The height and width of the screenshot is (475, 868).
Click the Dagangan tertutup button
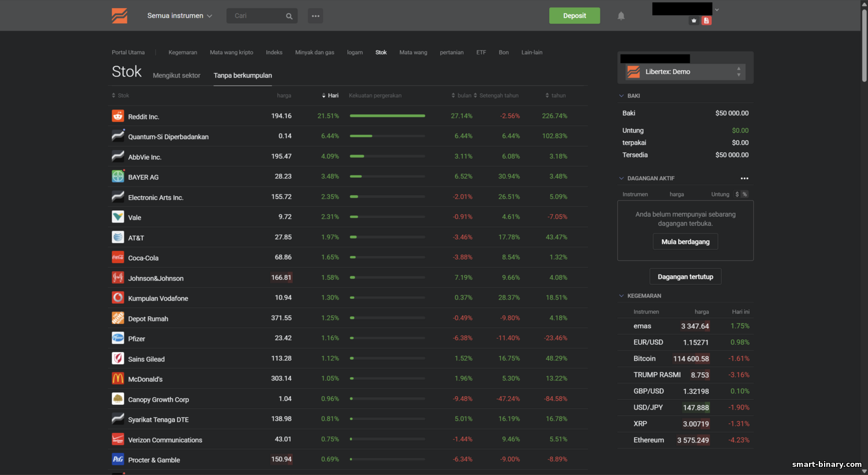[x=686, y=277]
